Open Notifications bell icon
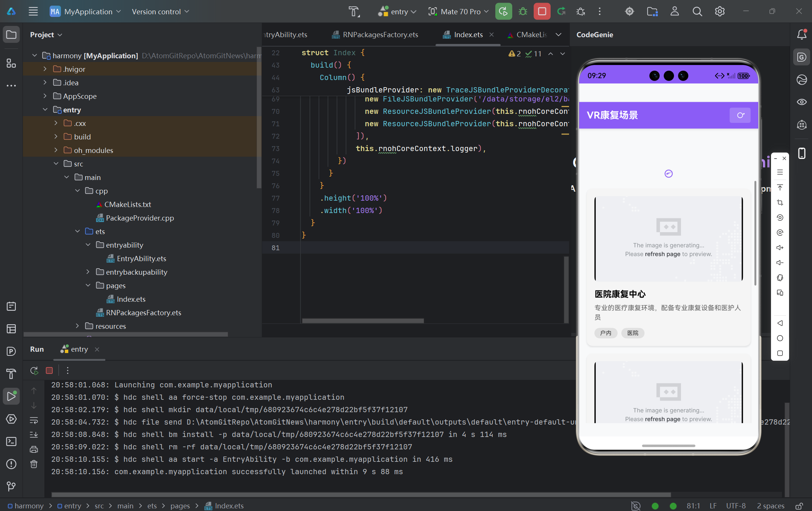Viewport: 812px width, 511px height. 801,35
